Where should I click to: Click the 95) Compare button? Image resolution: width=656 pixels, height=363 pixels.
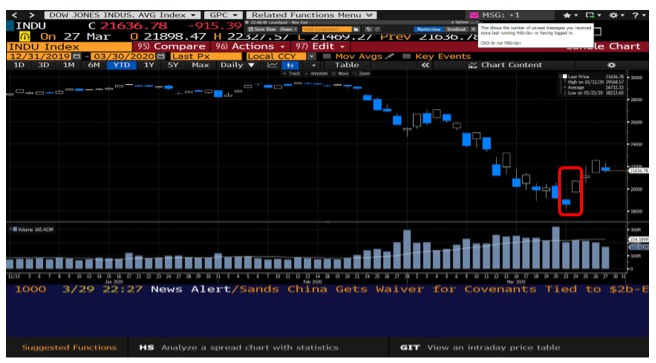[172, 46]
